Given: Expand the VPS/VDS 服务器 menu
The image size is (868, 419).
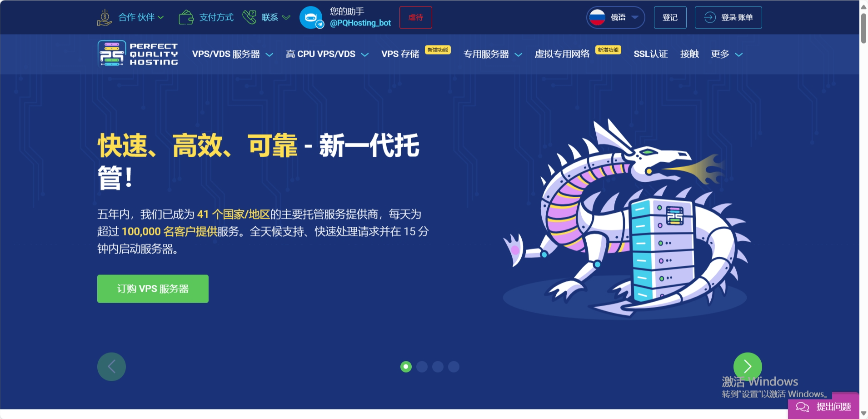Looking at the screenshot, I should coord(231,54).
